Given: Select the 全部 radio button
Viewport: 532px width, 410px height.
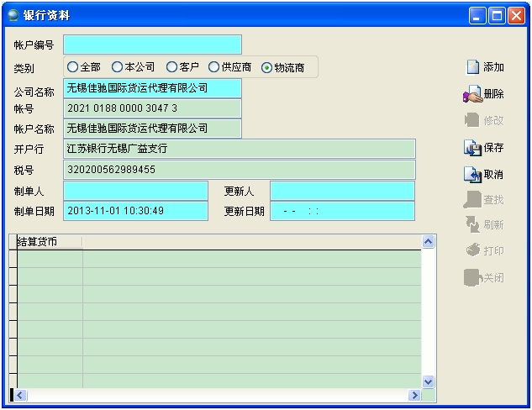Looking at the screenshot, I should (72, 67).
